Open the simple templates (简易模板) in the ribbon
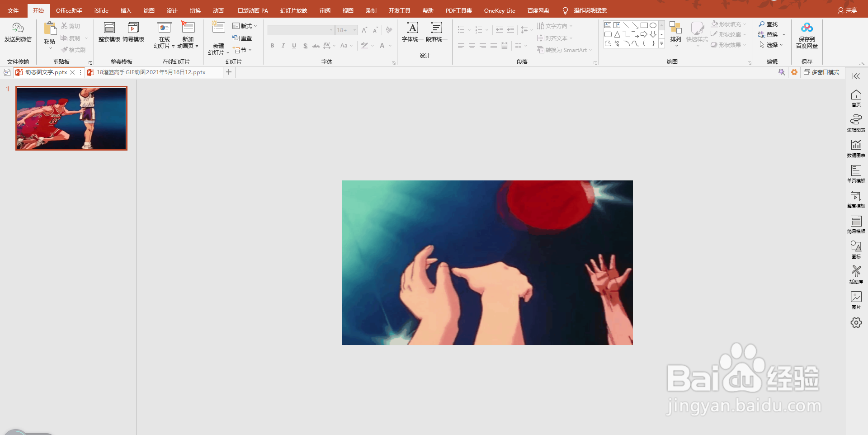 [x=133, y=32]
